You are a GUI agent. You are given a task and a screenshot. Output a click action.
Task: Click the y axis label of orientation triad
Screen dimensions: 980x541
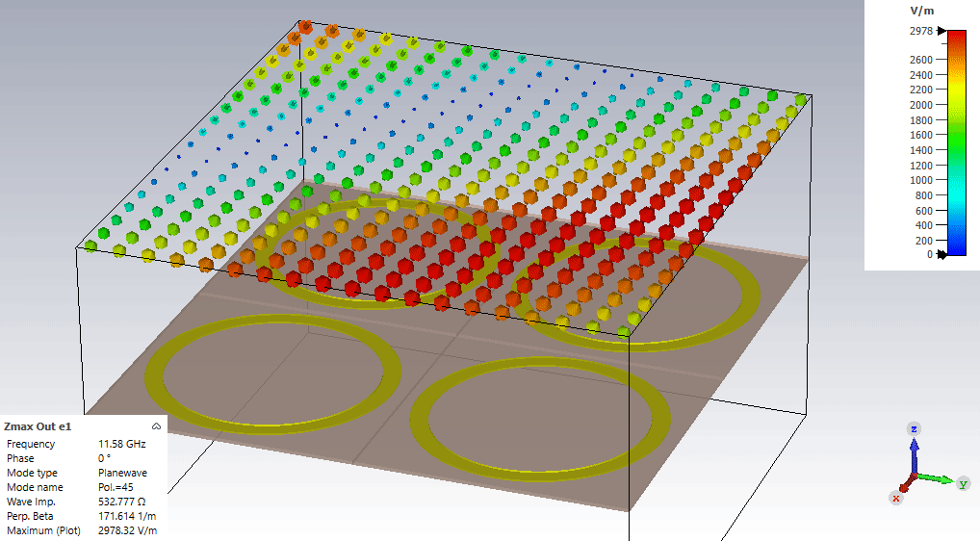click(963, 483)
